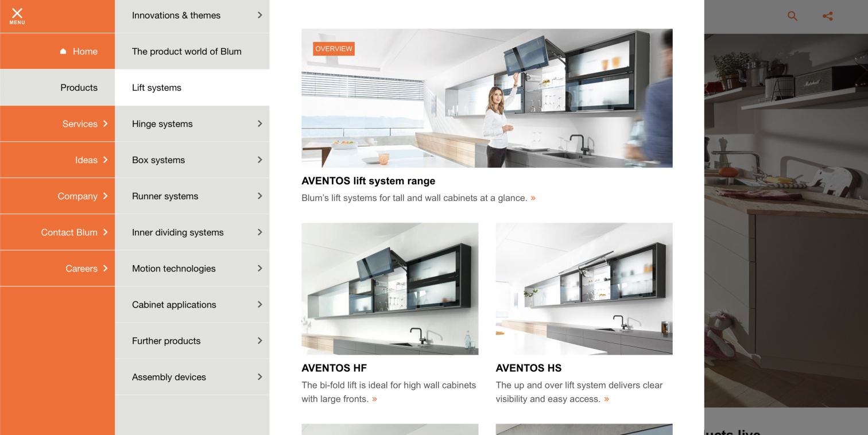Click 'The bi-fold lift is ideal' description
This screenshot has width=868, height=435.
pos(389,392)
